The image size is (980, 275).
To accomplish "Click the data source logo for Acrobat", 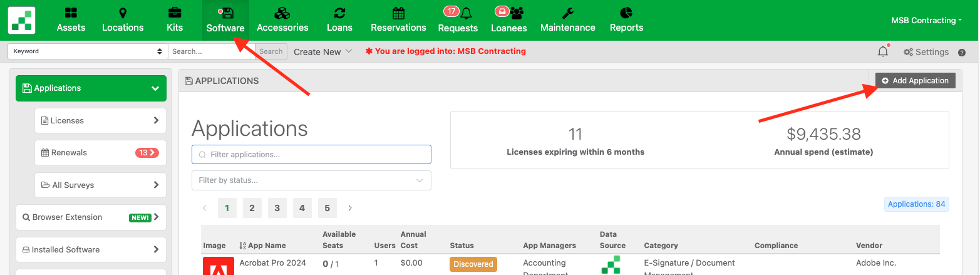I will 611,265.
